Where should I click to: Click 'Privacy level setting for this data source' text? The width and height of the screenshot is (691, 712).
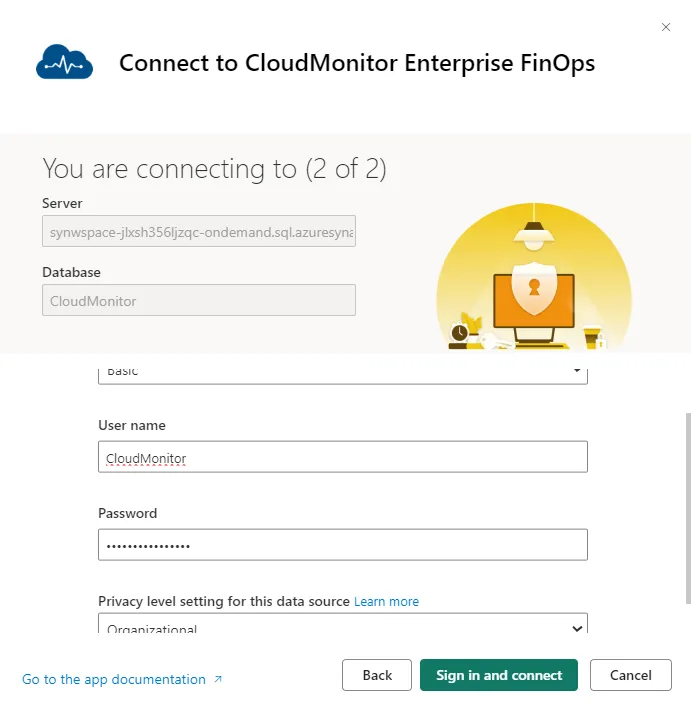pyautogui.click(x=224, y=602)
